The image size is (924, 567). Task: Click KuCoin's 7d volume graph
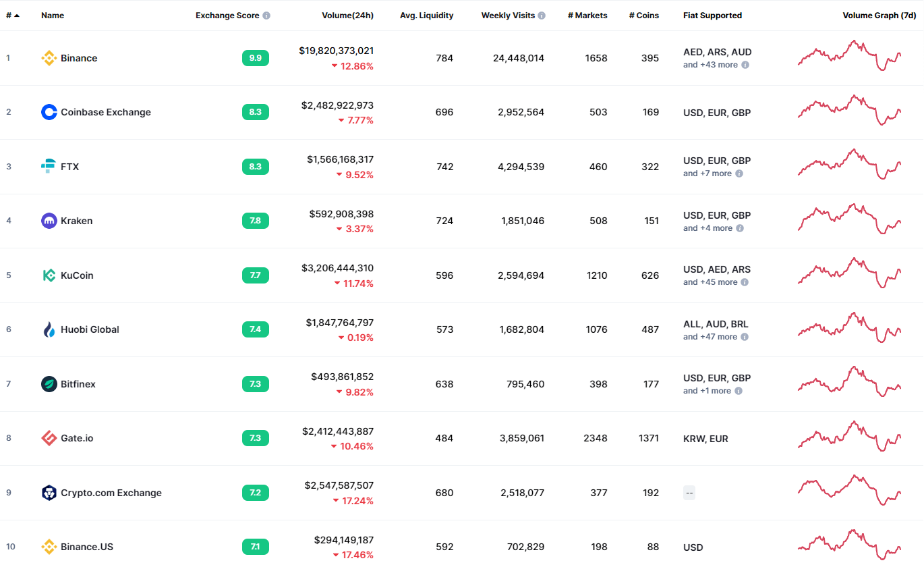pyautogui.click(x=849, y=273)
